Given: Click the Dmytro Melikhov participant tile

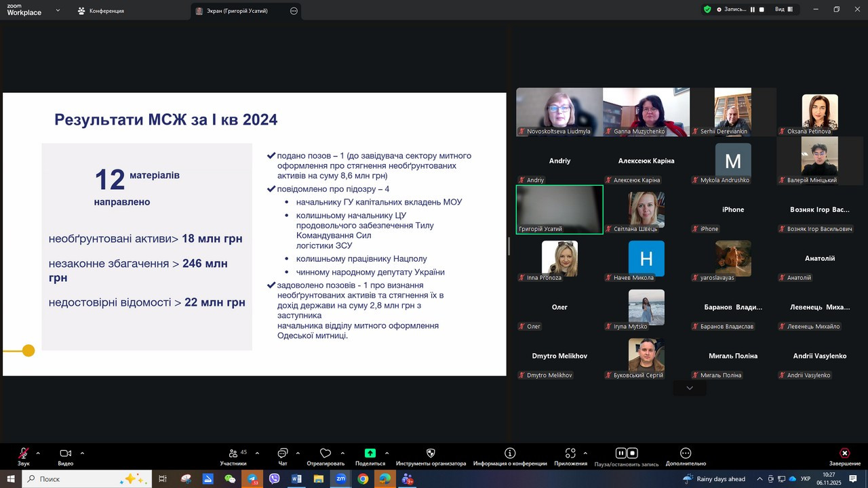Looking at the screenshot, I should [x=559, y=356].
